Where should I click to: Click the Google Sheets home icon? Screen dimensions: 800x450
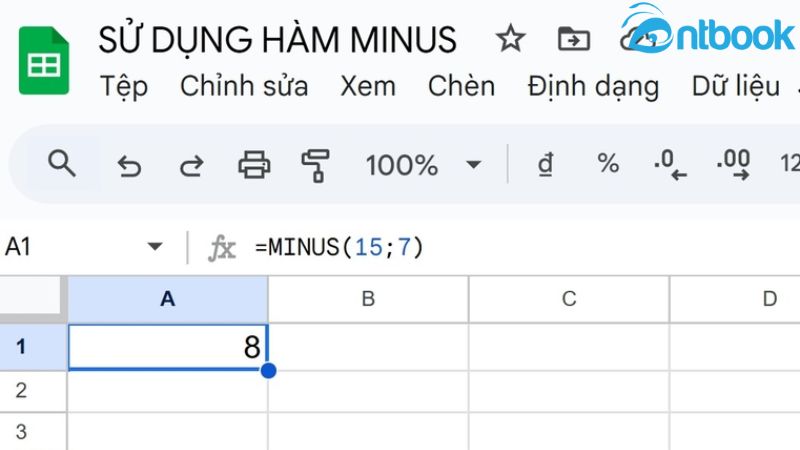[x=43, y=60]
